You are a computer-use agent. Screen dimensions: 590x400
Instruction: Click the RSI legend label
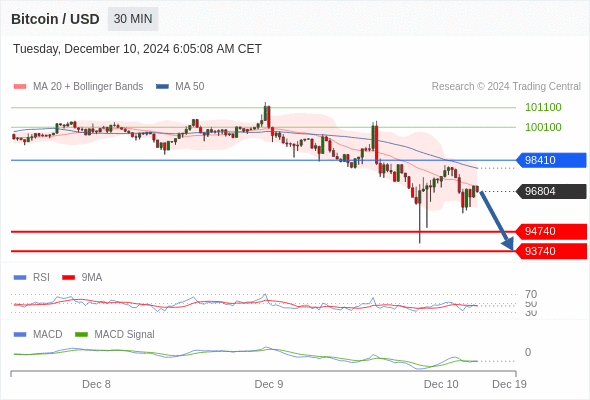pos(41,278)
